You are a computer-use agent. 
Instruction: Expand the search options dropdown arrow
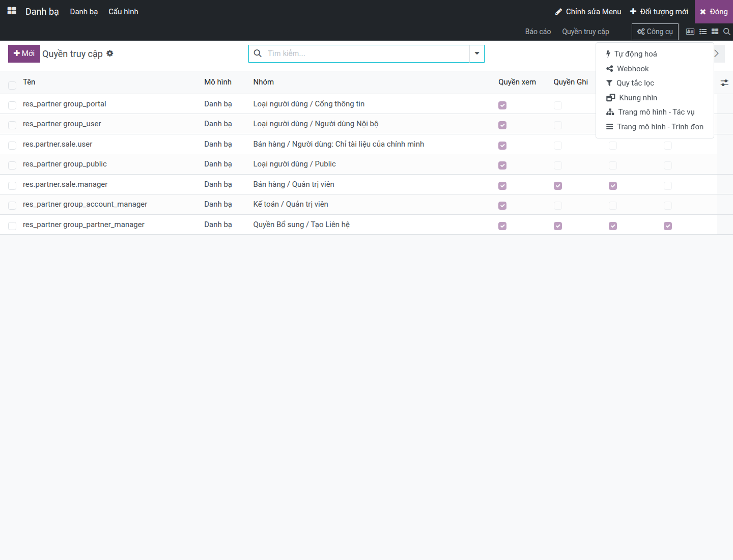tap(477, 53)
